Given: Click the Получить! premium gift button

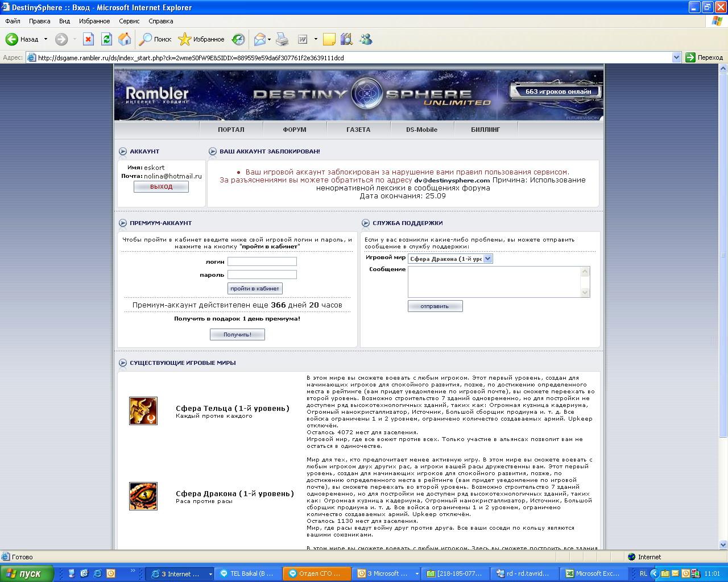Looking at the screenshot, I should (237, 334).
